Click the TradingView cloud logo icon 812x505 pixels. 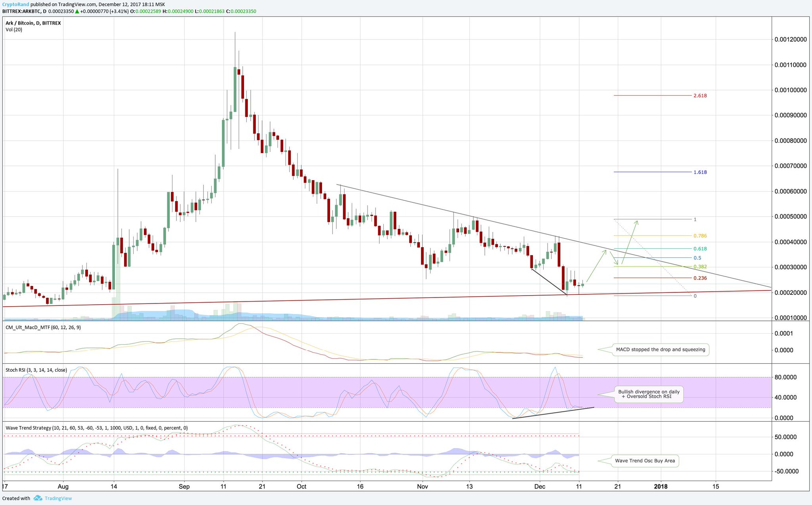tap(38, 498)
